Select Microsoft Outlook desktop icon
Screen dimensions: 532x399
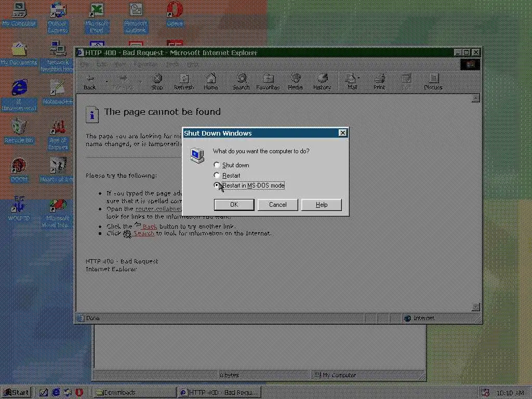coord(136,18)
